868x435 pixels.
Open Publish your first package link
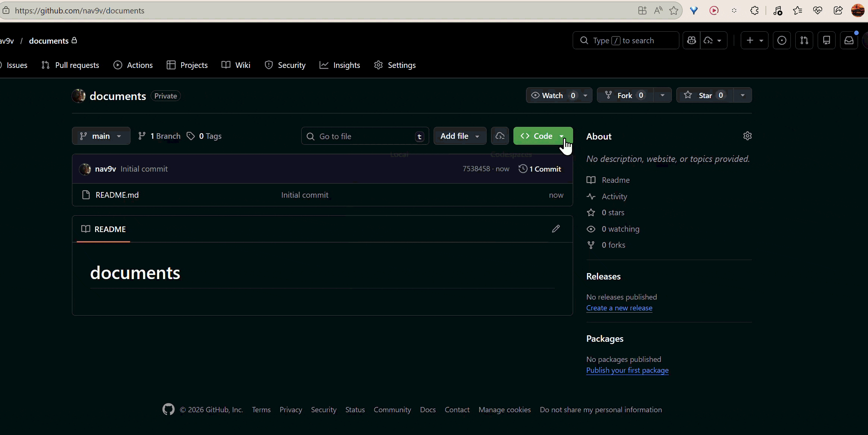coord(627,370)
